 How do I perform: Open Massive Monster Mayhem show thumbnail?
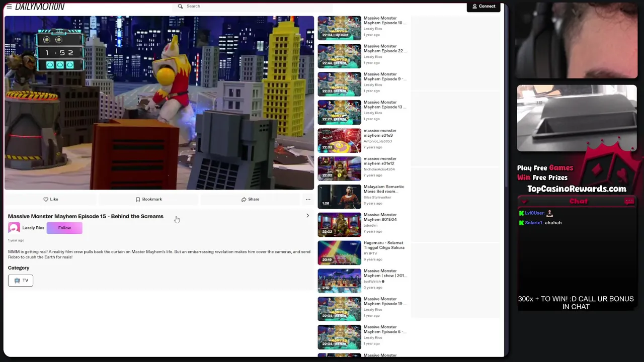click(x=339, y=281)
